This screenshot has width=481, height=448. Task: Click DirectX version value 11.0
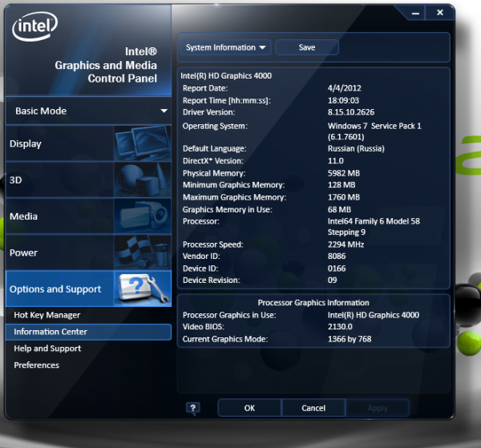pos(336,161)
